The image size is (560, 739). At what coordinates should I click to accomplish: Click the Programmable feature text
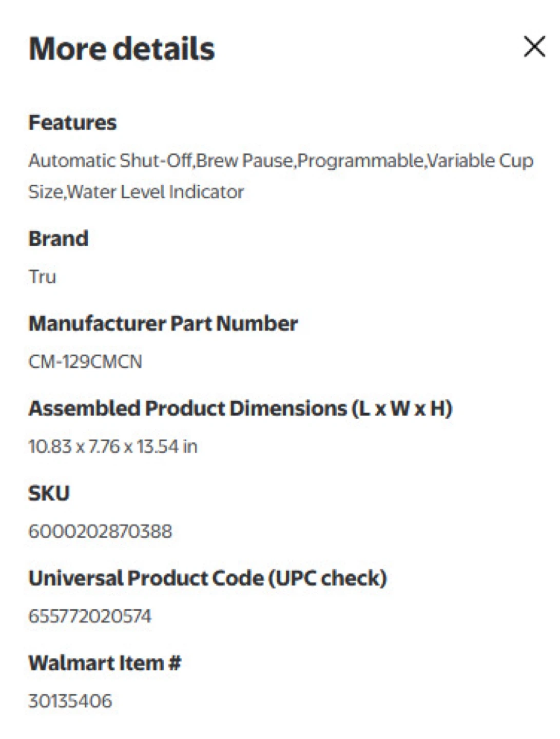coord(360,161)
